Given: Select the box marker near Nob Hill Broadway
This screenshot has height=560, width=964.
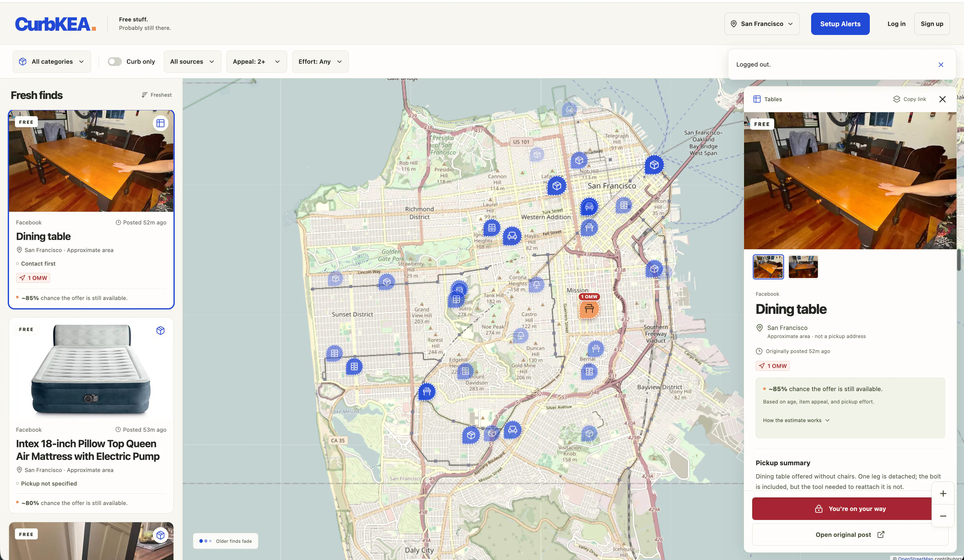Looking at the screenshot, I should tap(579, 160).
